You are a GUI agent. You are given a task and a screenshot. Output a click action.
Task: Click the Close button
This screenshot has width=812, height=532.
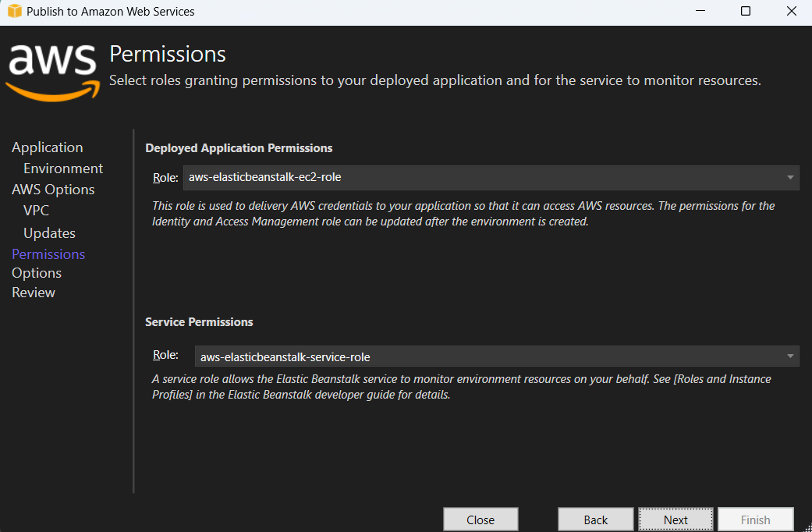[480, 519]
